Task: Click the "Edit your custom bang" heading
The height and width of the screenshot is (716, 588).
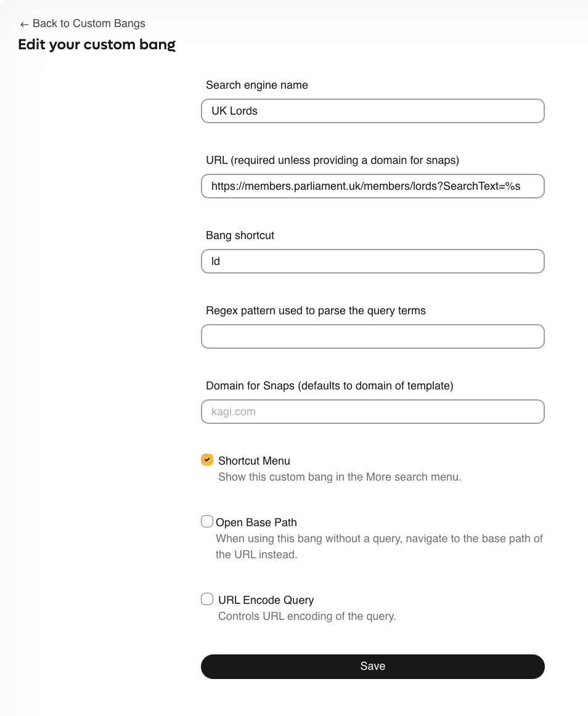Action: point(97,44)
